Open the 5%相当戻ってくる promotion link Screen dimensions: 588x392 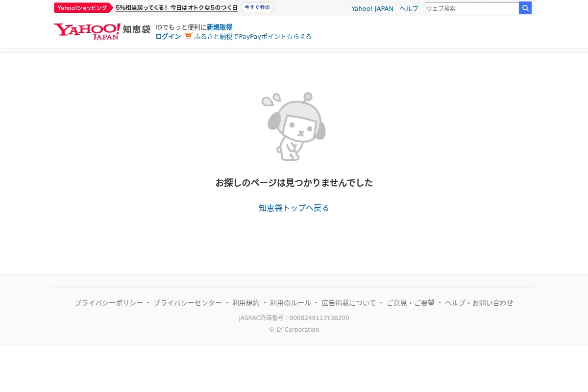[x=176, y=8]
